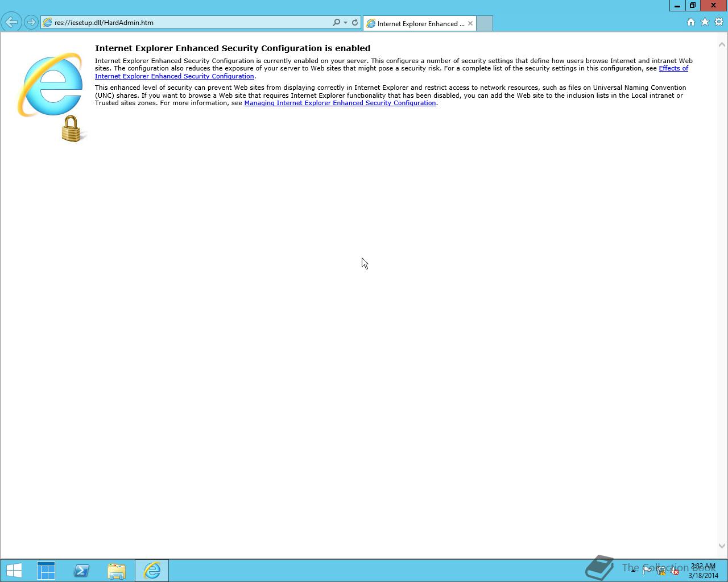
Task: Open Managing Internet Explorer Enhanced Security Configuration link
Action: pyautogui.click(x=340, y=103)
